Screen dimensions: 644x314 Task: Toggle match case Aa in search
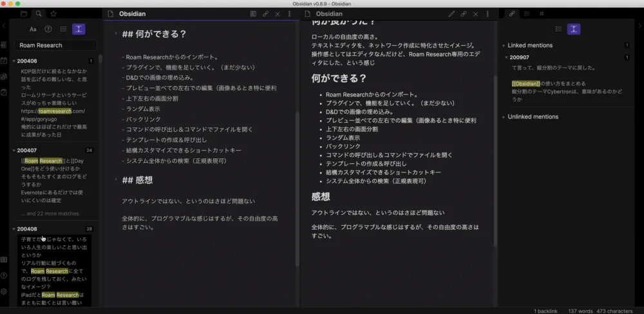pos(33,29)
